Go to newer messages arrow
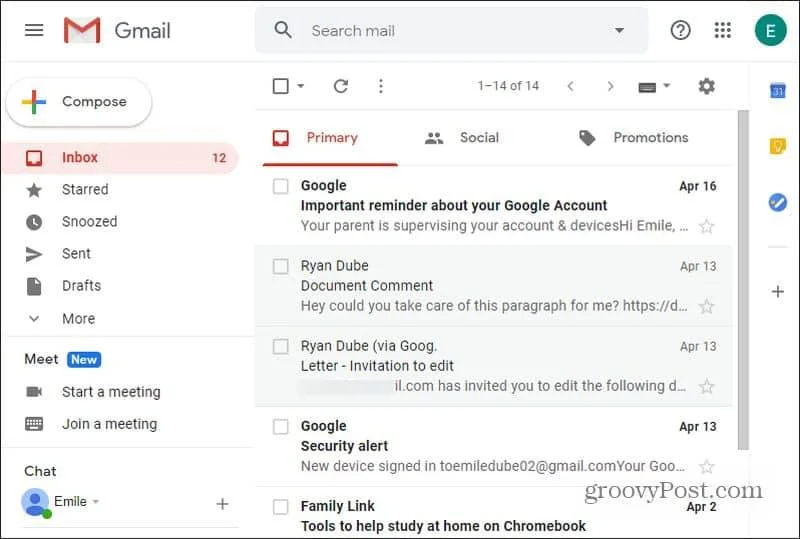 click(570, 86)
